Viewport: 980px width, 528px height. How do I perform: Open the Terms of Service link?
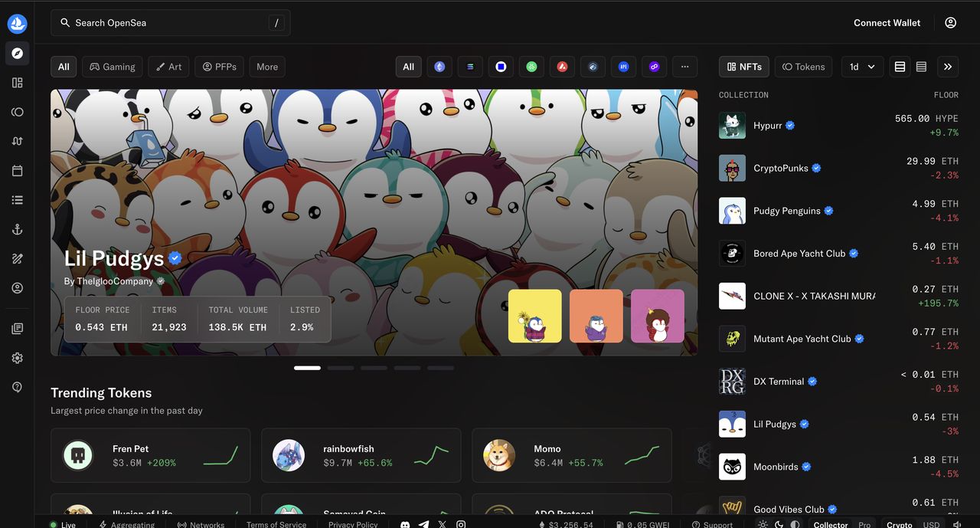[276, 525]
